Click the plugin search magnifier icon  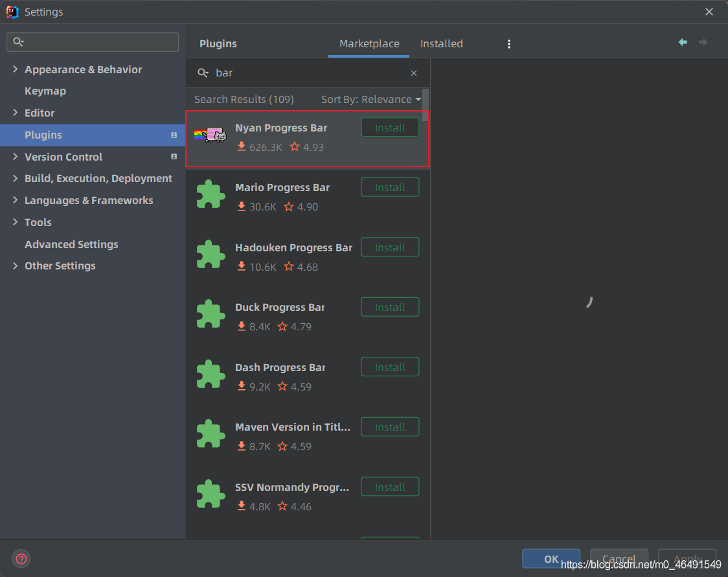[x=203, y=73]
